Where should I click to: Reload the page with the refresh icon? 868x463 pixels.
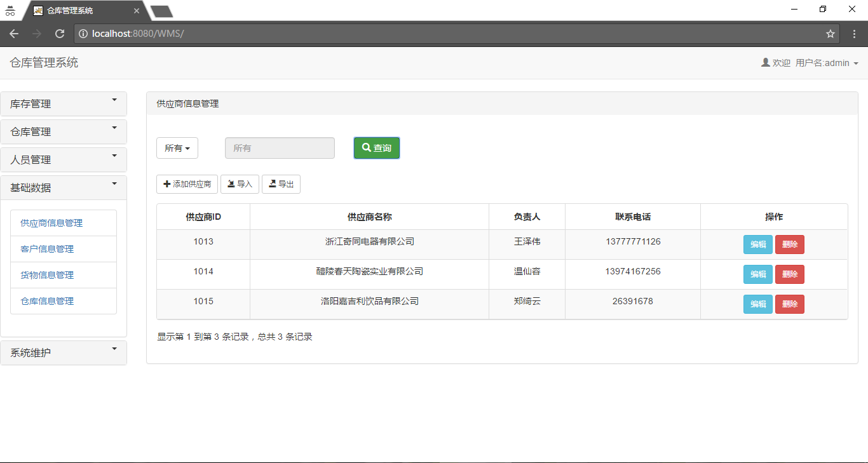pos(60,34)
